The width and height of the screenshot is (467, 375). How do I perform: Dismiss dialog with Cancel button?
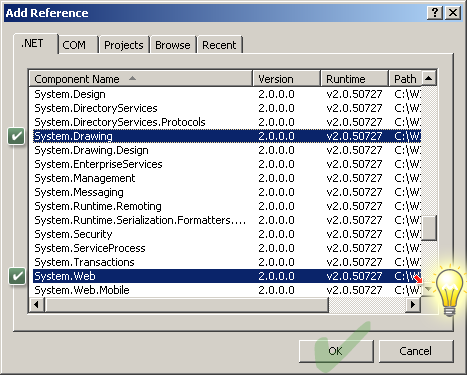(416, 351)
